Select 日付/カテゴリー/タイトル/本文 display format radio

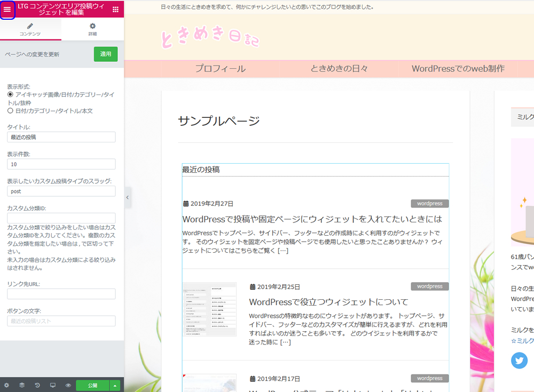point(10,110)
